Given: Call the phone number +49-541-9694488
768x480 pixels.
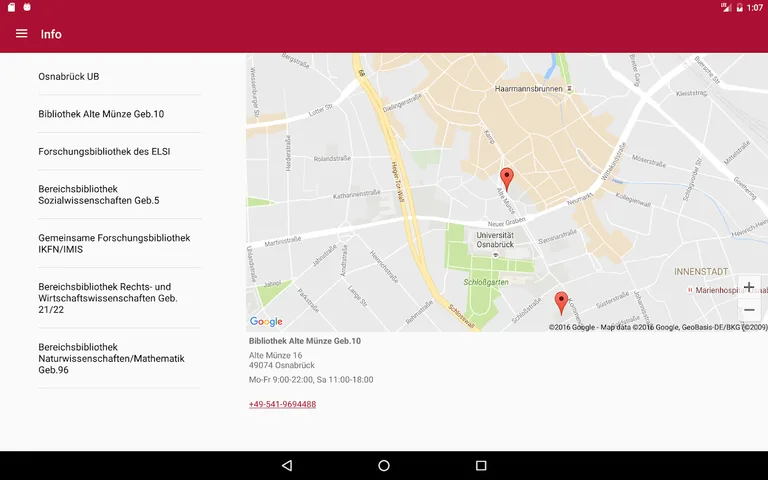Looking at the screenshot, I should (x=283, y=404).
